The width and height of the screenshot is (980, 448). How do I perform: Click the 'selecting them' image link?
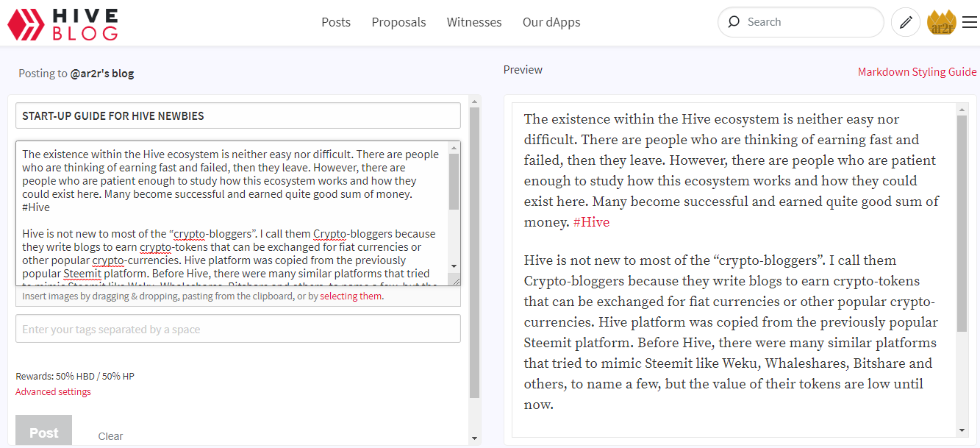click(x=351, y=296)
